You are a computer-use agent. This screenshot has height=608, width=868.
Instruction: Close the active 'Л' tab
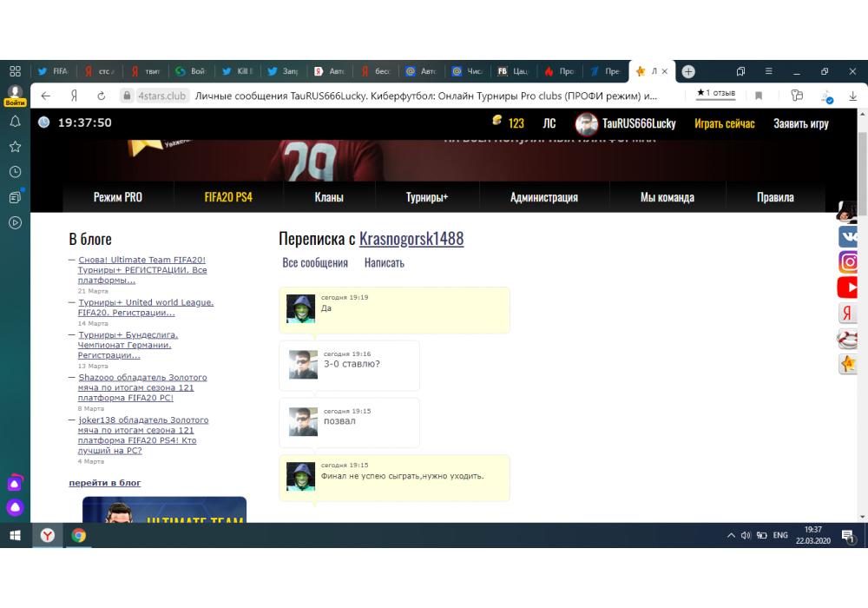665,71
